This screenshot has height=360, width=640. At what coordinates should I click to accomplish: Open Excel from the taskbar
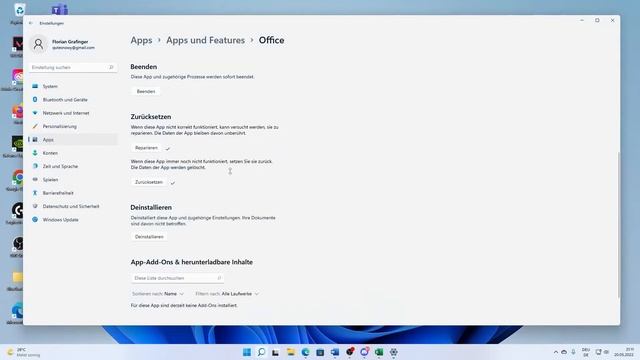[x=379, y=352]
